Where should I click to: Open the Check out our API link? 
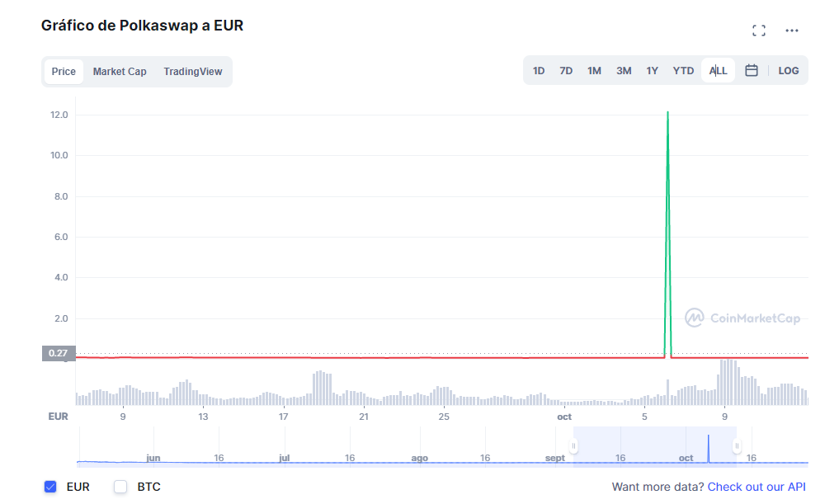[757, 487]
